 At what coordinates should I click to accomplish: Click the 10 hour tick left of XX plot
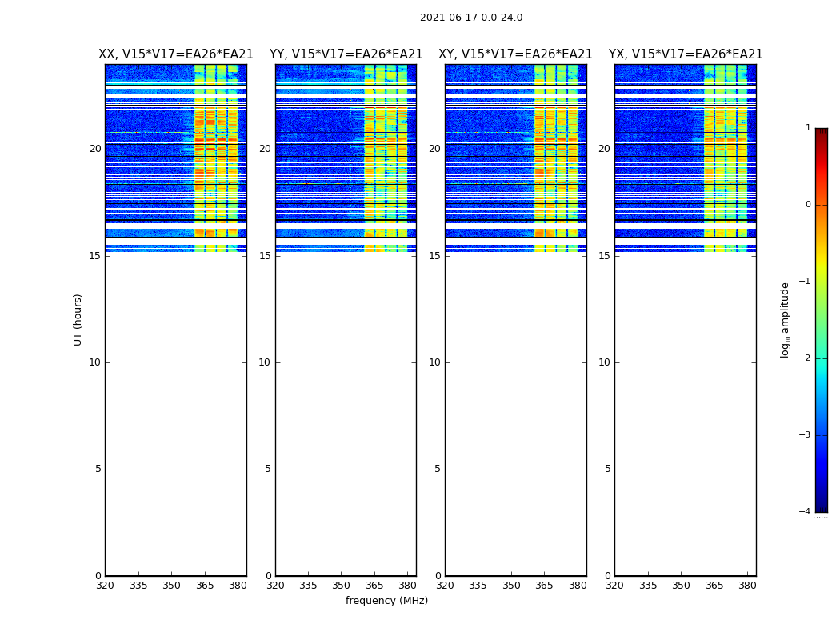[x=94, y=362]
